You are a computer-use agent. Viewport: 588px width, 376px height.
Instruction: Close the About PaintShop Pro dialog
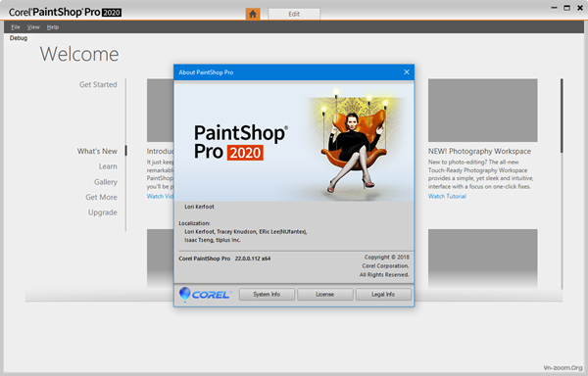coord(407,71)
